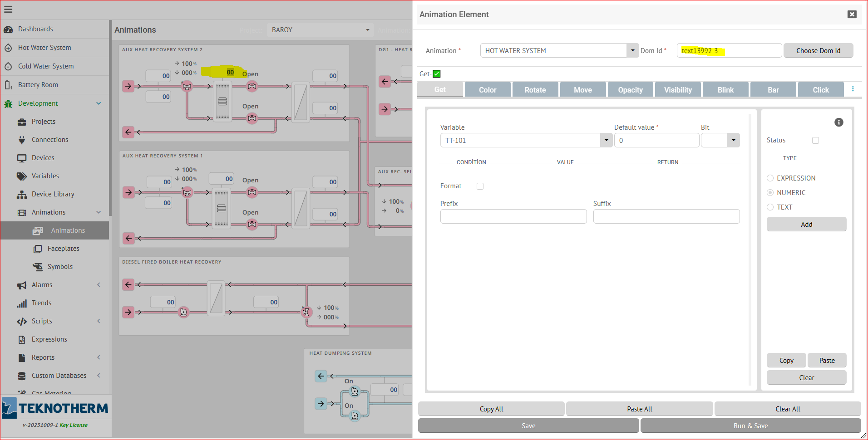
Task: Uncheck the Get checkbox
Action: pos(436,73)
